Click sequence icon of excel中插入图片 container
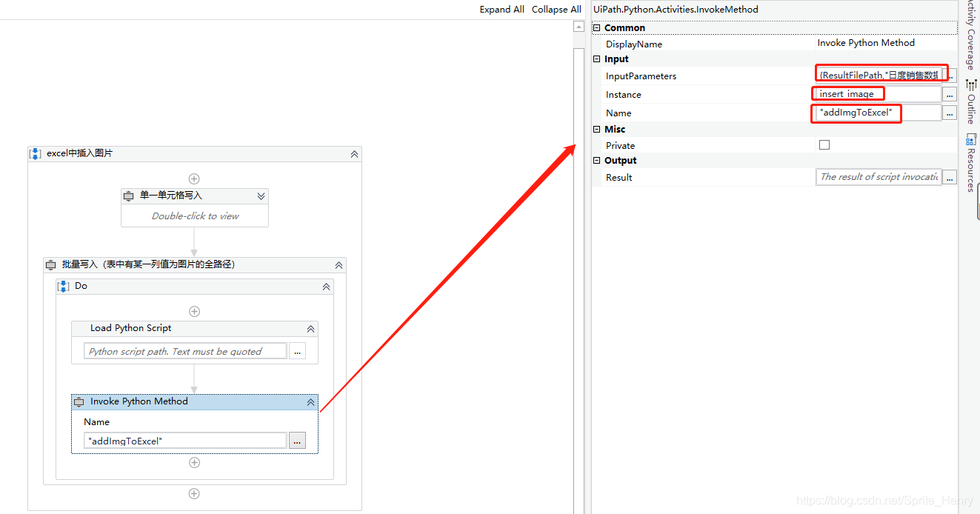 [x=35, y=154]
